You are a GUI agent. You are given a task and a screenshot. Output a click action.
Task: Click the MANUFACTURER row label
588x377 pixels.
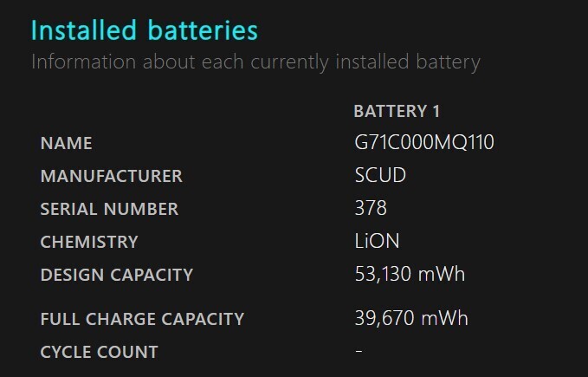click(x=111, y=176)
